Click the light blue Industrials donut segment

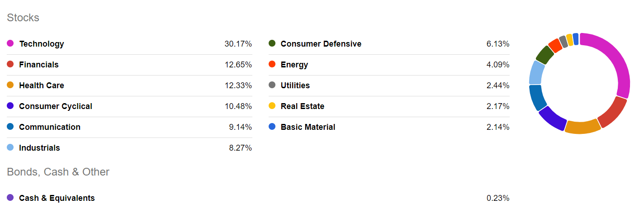pos(537,72)
